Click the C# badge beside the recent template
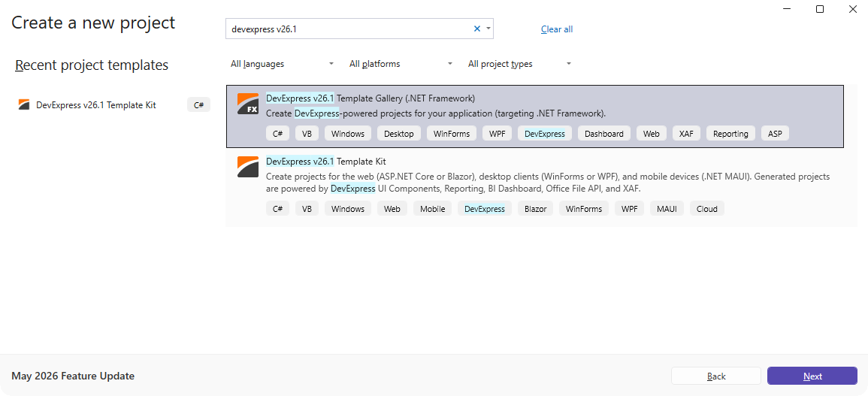Screen dimensions: 868x396 pos(198,104)
